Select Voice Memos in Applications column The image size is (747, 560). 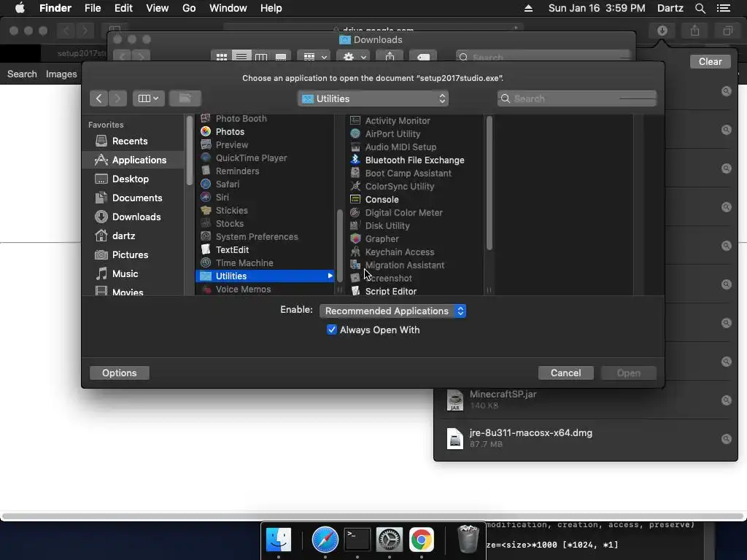click(243, 289)
